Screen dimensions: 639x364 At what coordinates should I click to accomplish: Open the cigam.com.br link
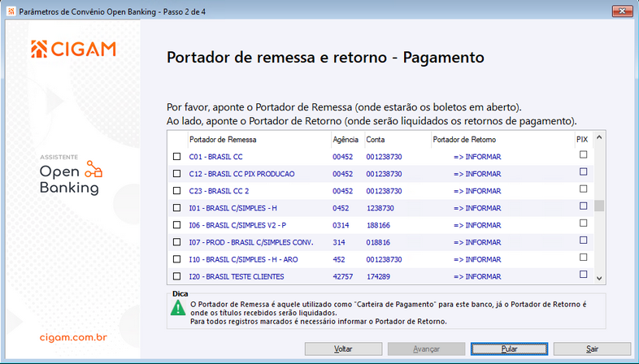[x=73, y=337]
